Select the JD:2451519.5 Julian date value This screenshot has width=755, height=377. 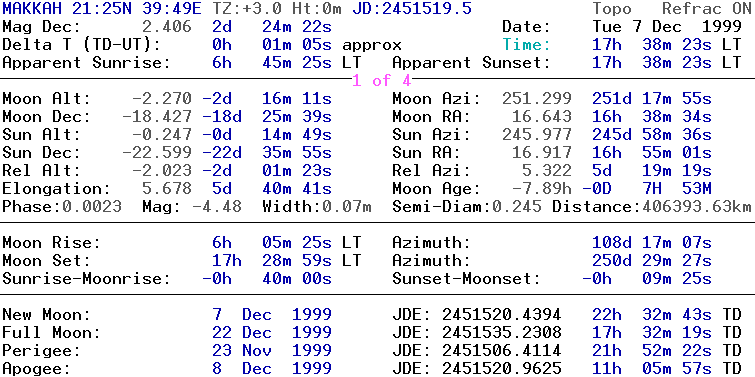(x=412, y=8)
